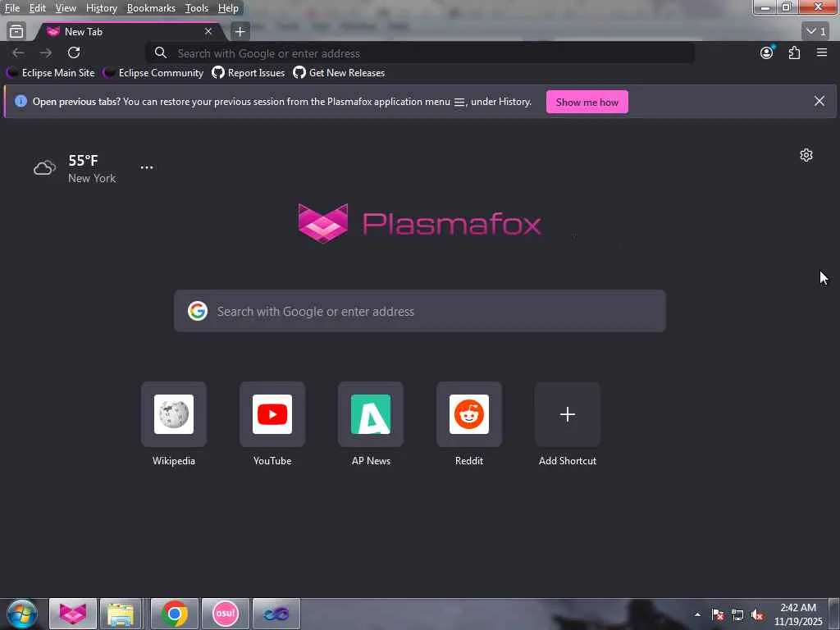Click the back navigation arrow

[x=18, y=52]
